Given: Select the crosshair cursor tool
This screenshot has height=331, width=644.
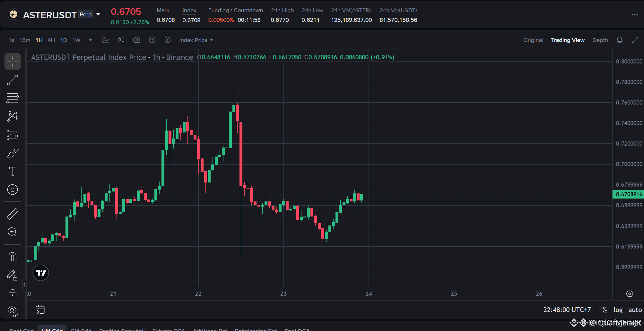Looking at the screenshot, I should [x=13, y=62].
